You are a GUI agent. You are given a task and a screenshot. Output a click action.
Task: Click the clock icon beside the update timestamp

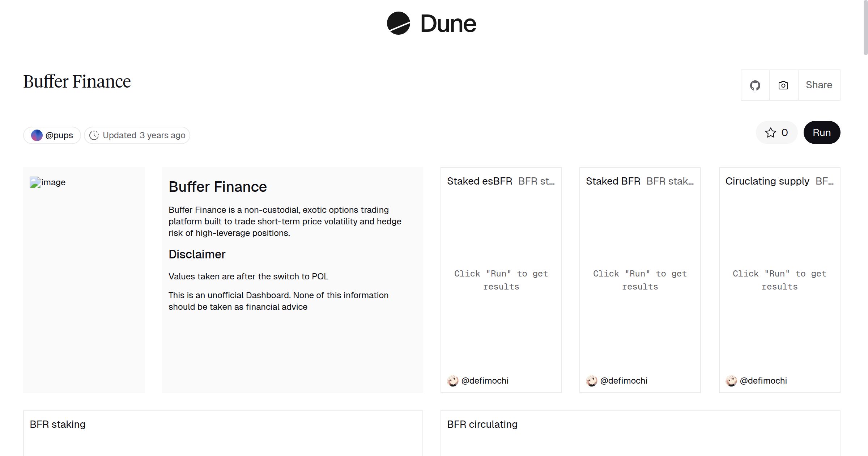click(x=94, y=135)
